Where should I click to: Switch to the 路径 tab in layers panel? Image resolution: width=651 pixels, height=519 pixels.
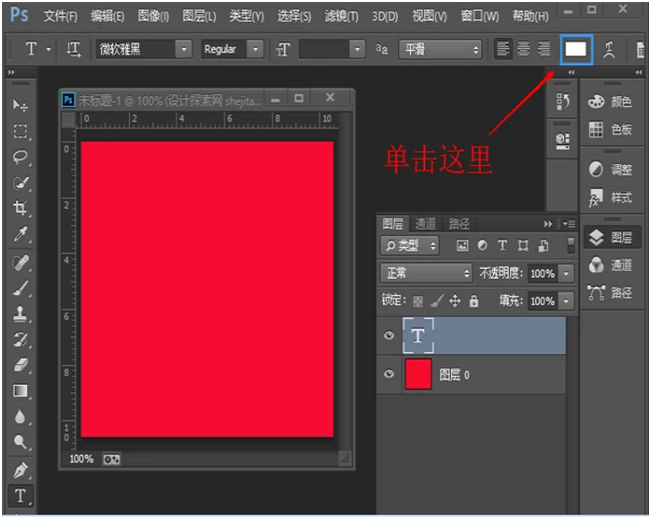pyautogui.click(x=459, y=224)
